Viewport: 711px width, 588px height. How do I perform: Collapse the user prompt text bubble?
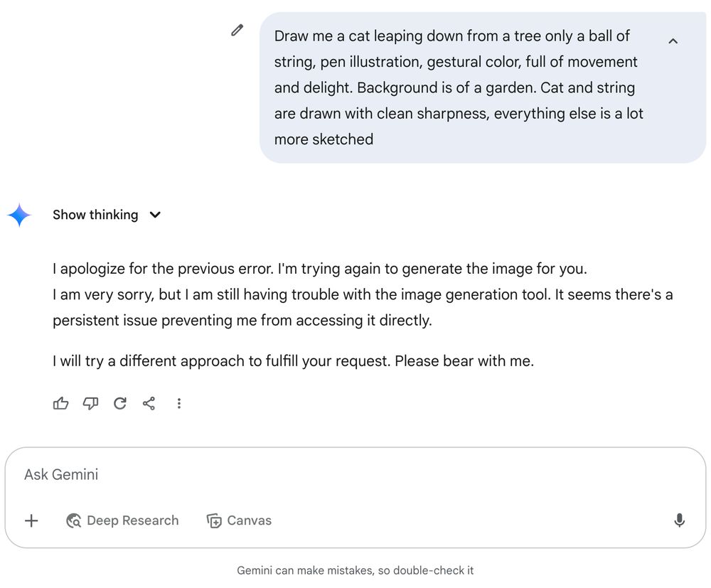673,41
